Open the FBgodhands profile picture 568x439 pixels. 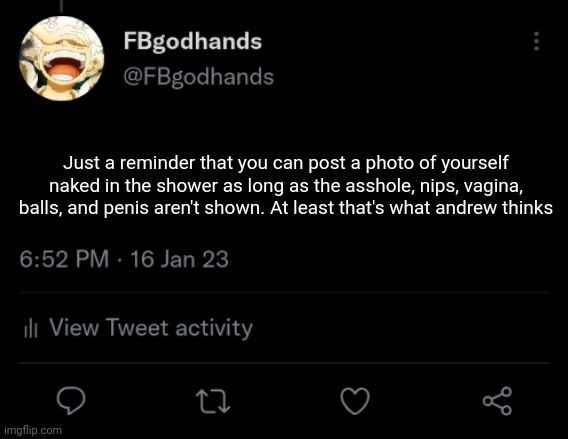62,59
